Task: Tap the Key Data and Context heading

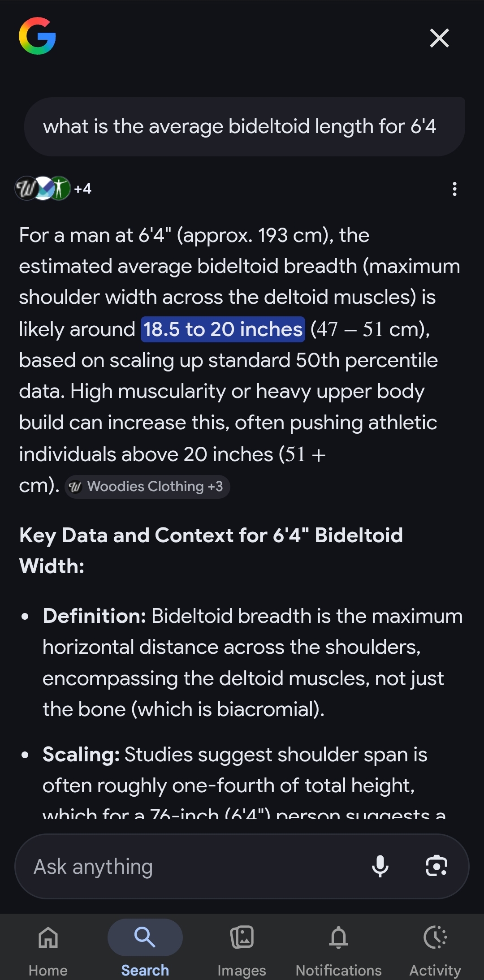Action: 211,551
